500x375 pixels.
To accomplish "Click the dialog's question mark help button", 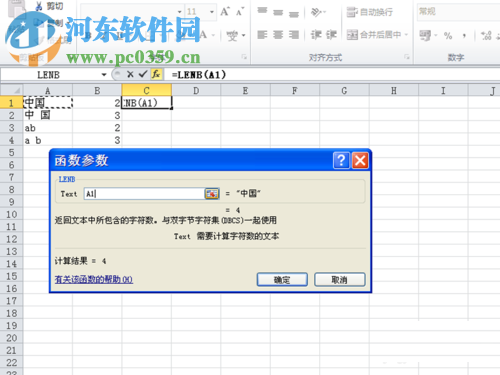I will coord(341,160).
